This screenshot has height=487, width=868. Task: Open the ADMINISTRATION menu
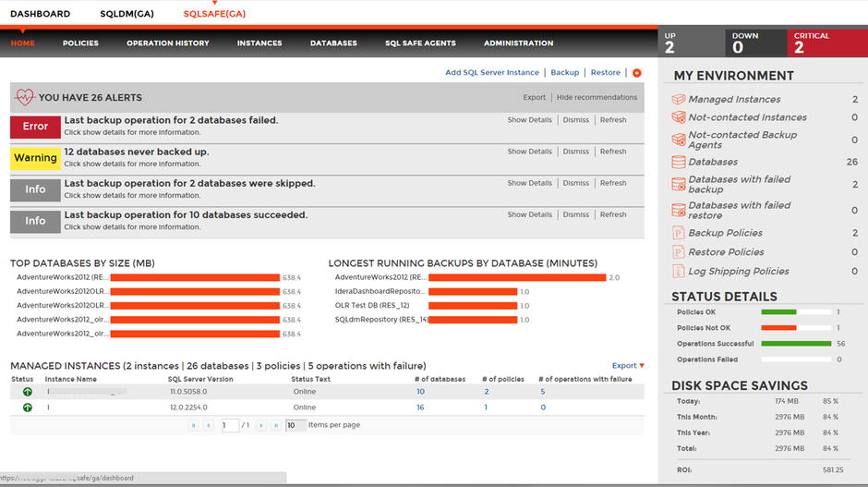coord(518,43)
